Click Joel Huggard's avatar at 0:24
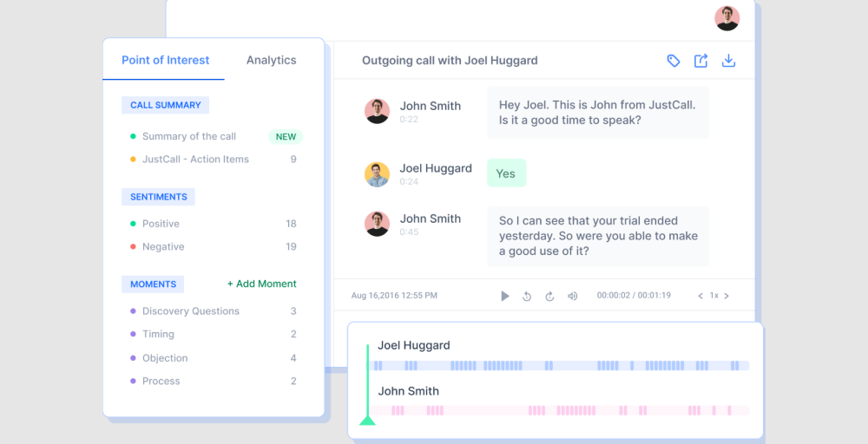 pos(377,174)
